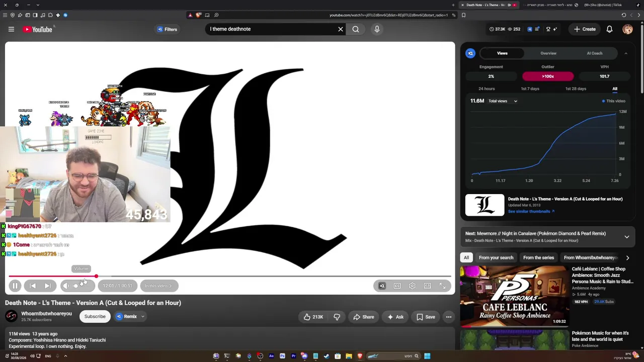The width and height of the screenshot is (644, 362).
Task: Select the 'All' filter chip
Action: coord(466,257)
